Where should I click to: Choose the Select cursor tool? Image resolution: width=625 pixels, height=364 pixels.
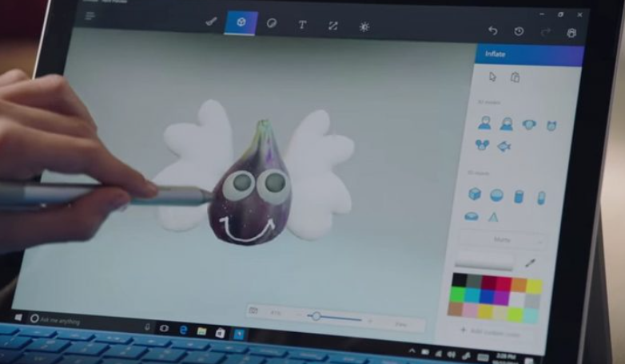(x=492, y=77)
